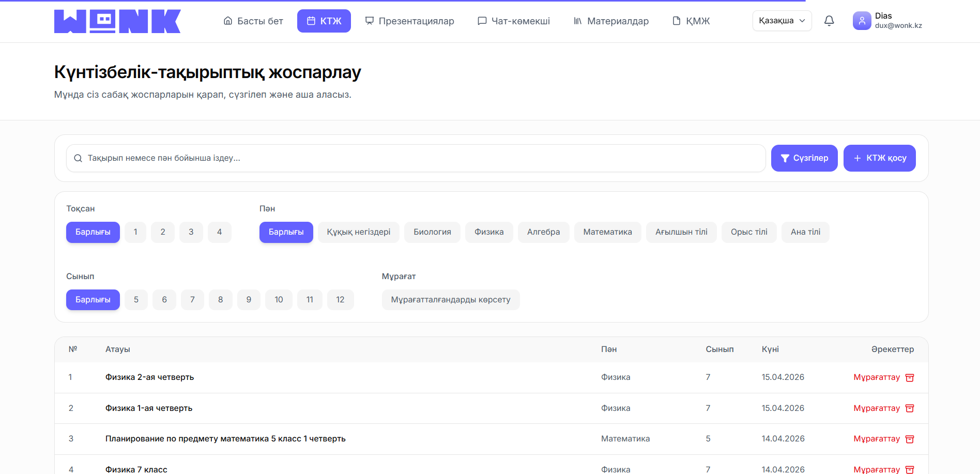
Task: Open the notifications bell
Action: (829, 21)
